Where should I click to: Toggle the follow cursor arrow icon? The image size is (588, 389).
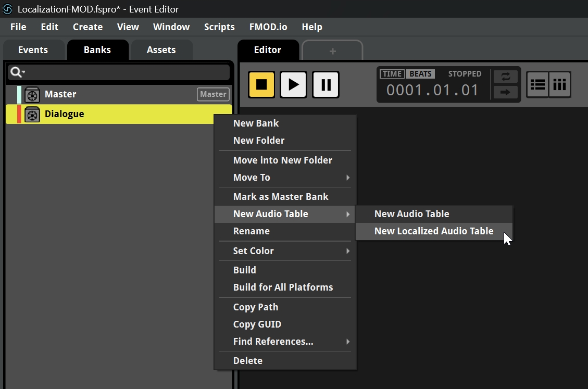505,92
